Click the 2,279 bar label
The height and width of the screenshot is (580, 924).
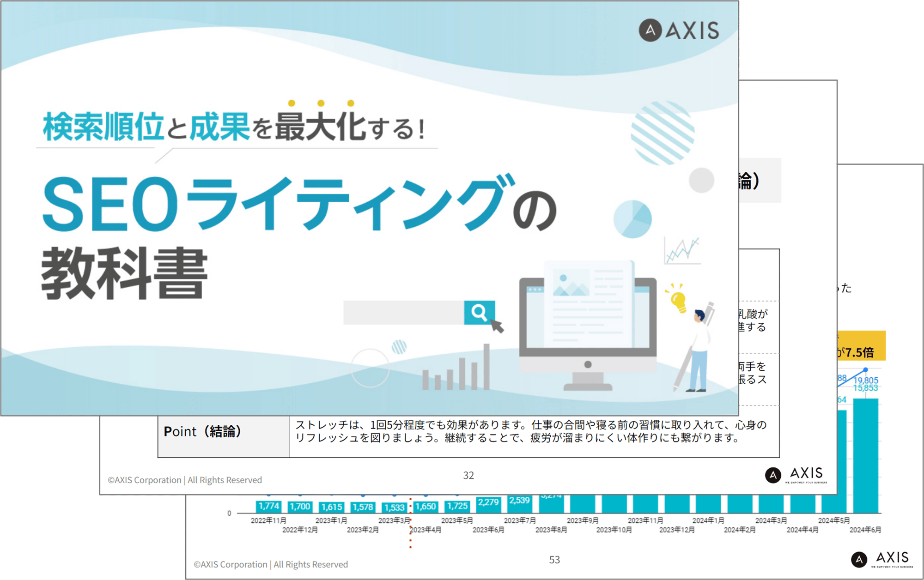488,502
